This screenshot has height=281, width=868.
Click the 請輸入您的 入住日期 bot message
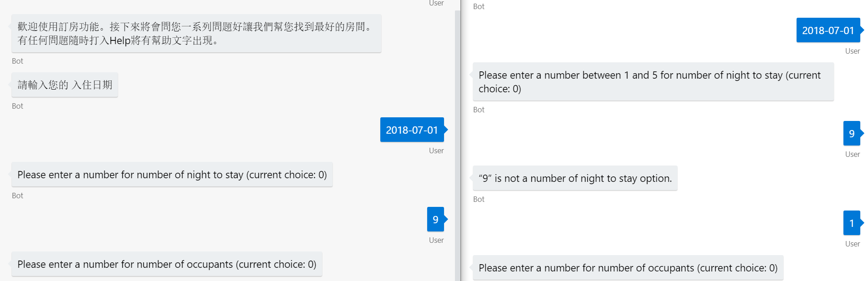(65, 85)
